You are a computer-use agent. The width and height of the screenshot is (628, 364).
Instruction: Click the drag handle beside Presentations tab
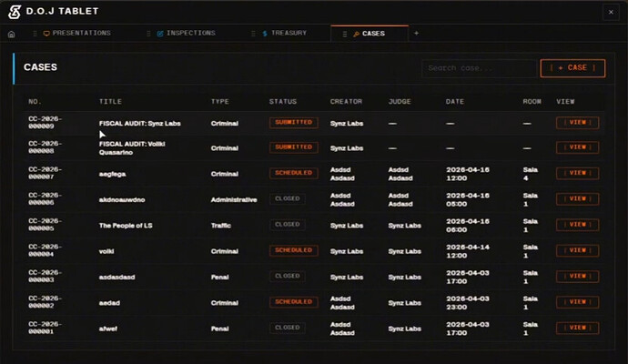35,34
